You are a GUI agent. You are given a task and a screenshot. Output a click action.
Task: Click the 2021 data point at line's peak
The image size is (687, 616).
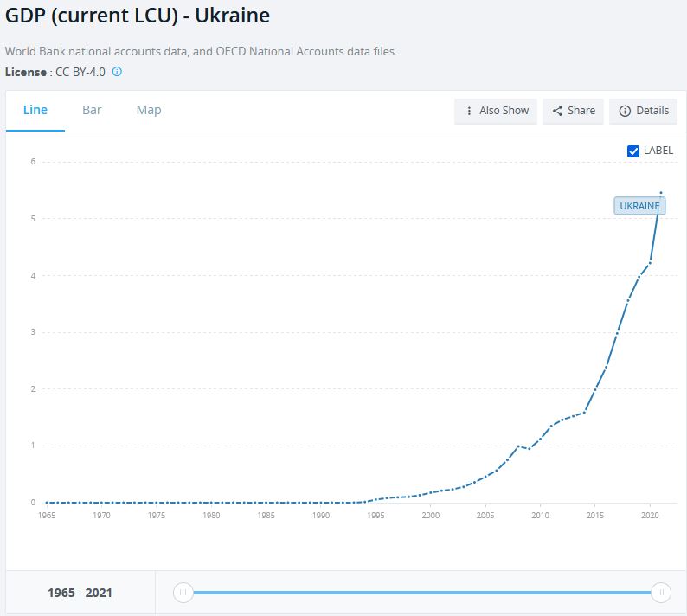coord(661,192)
